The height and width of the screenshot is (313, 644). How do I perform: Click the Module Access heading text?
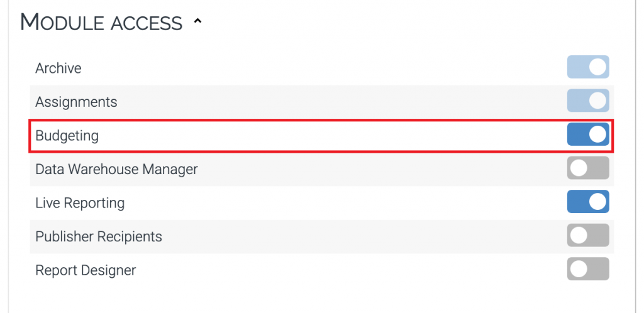[101, 23]
